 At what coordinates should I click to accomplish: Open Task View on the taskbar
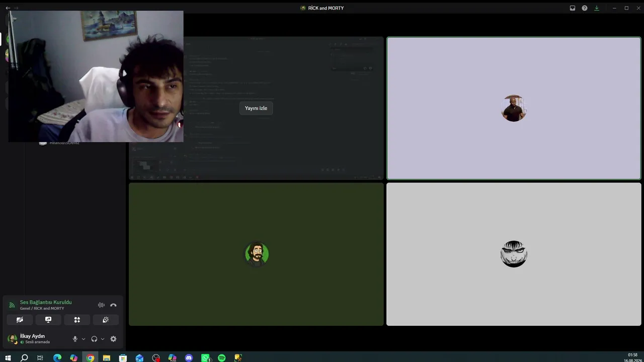(40, 358)
